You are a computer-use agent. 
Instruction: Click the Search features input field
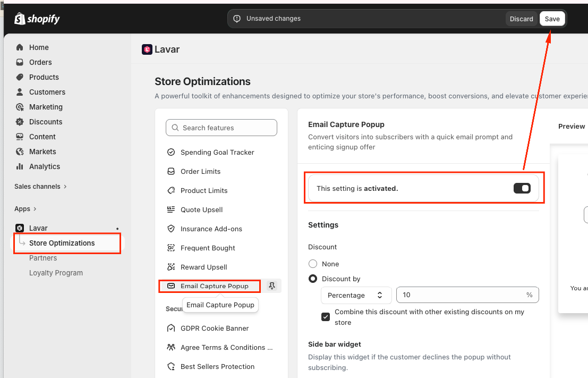click(221, 128)
